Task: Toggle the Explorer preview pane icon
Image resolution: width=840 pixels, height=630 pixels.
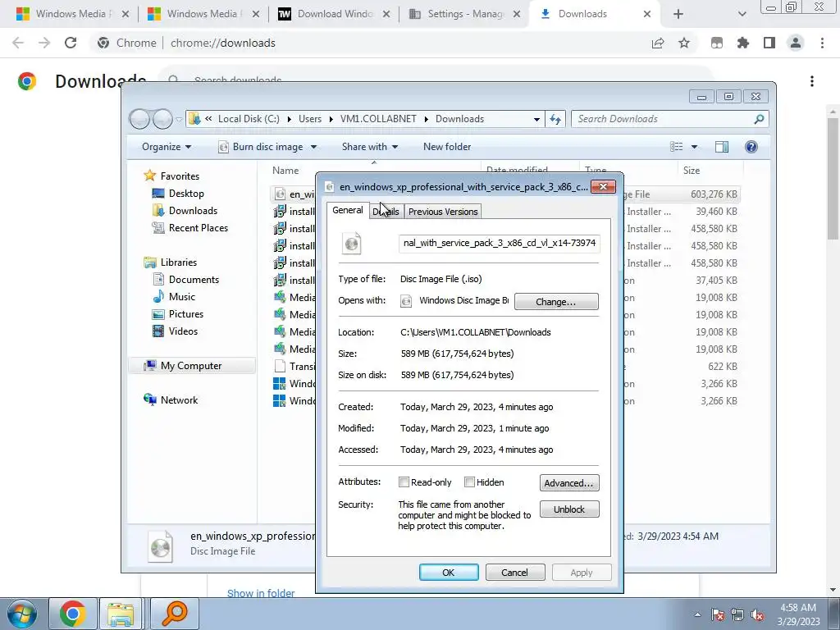Action: (x=722, y=147)
